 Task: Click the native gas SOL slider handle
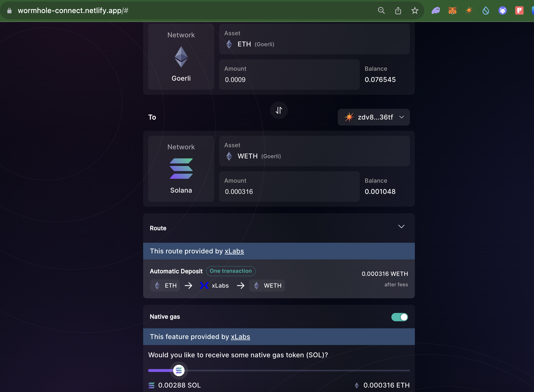179,370
